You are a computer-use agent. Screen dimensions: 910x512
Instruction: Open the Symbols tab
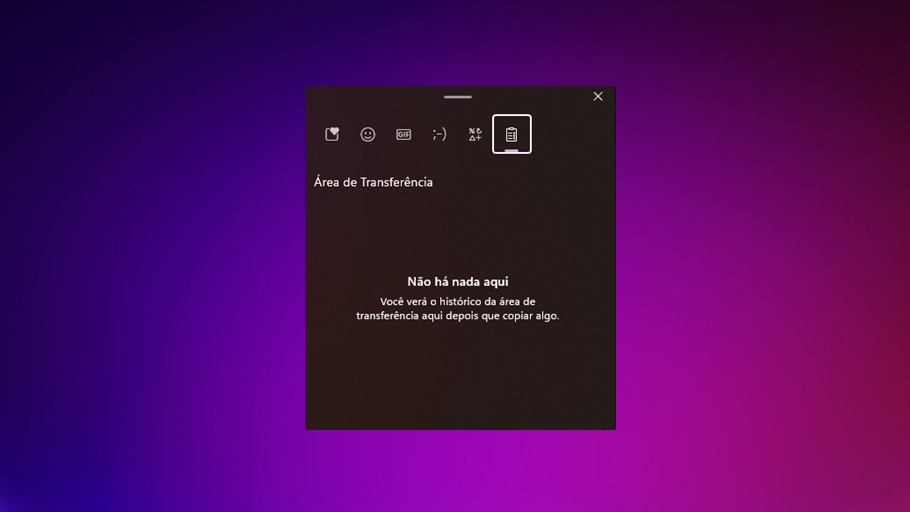pyautogui.click(x=475, y=134)
